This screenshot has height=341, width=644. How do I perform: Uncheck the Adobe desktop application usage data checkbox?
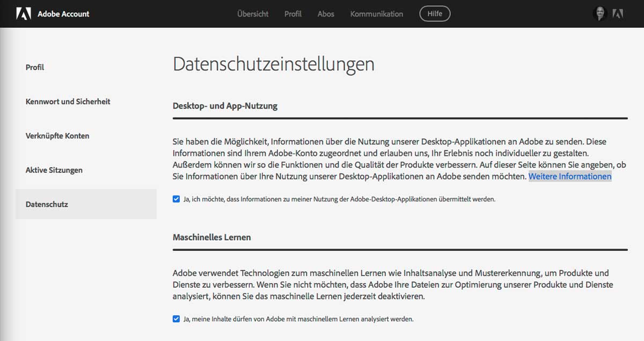(177, 199)
